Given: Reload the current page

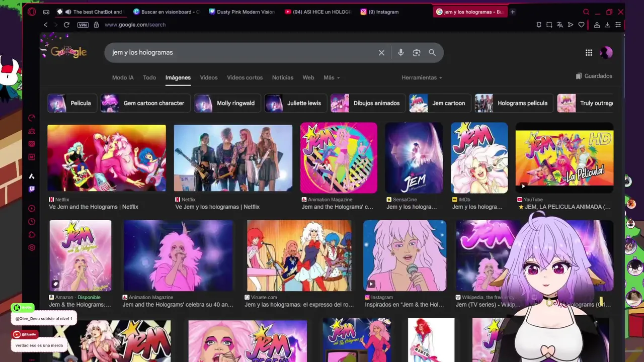Looking at the screenshot, I should 66,25.
